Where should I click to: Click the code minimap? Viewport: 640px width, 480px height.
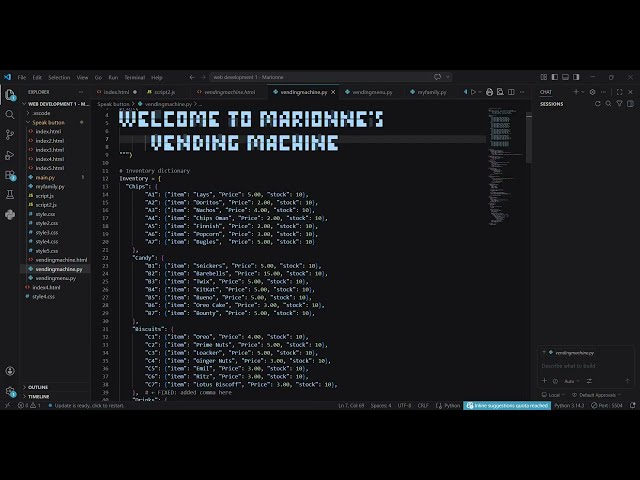pyautogui.click(x=506, y=167)
